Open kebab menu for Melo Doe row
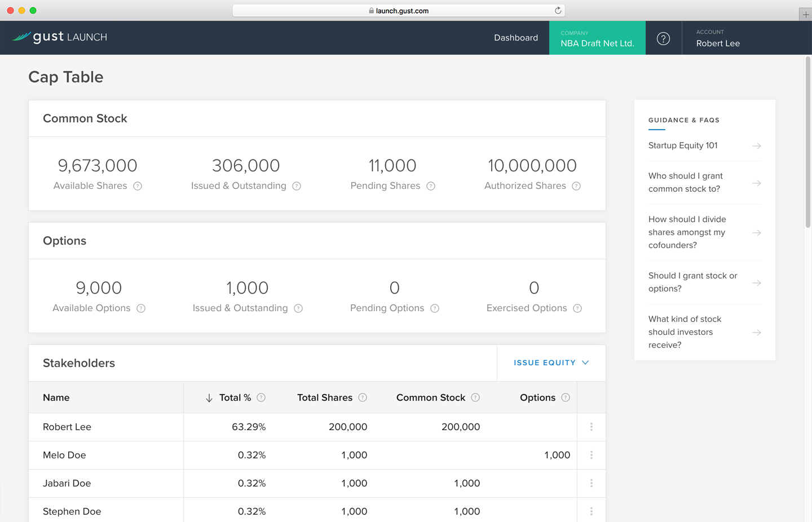This screenshot has width=812, height=522. [591, 455]
